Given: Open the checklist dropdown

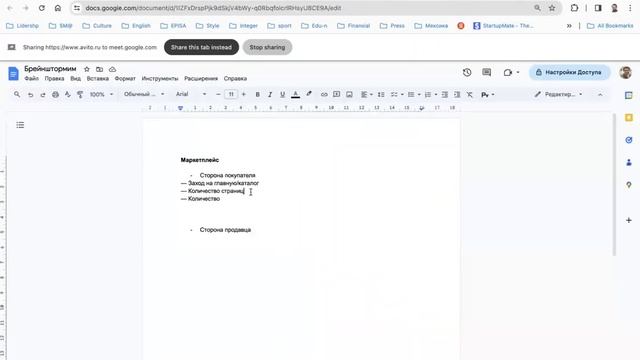Looking at the screenshot, I should tap(397, 95).
